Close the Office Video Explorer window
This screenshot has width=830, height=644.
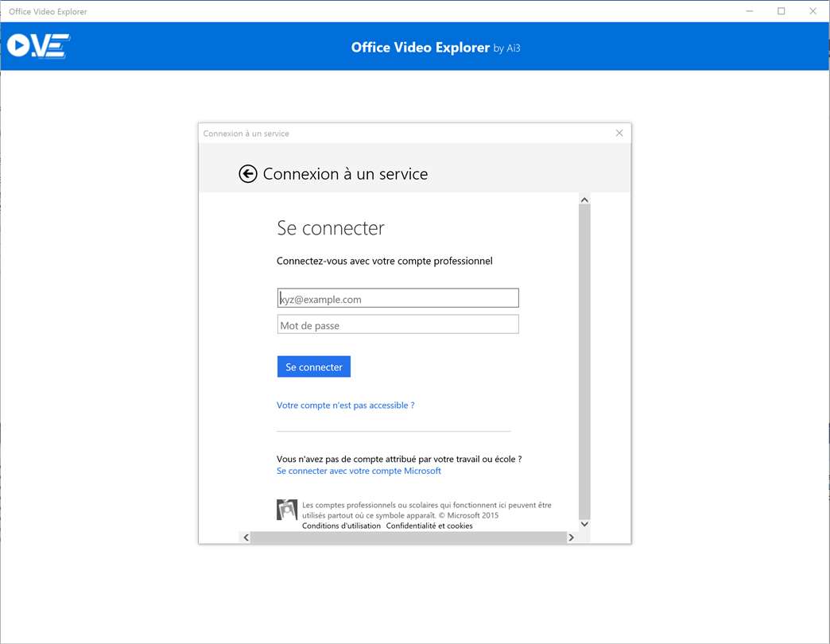pyautogui.click(x=813, y=11)
